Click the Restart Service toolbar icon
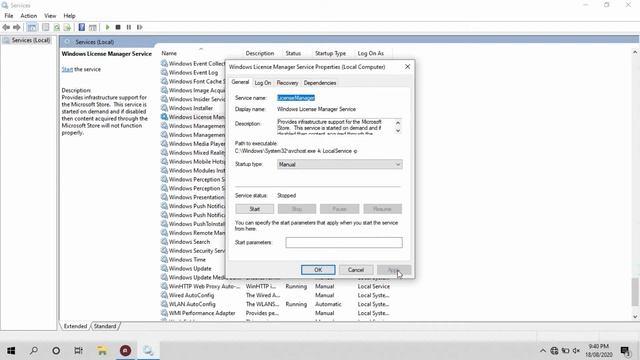 click(x=140, y=27)
